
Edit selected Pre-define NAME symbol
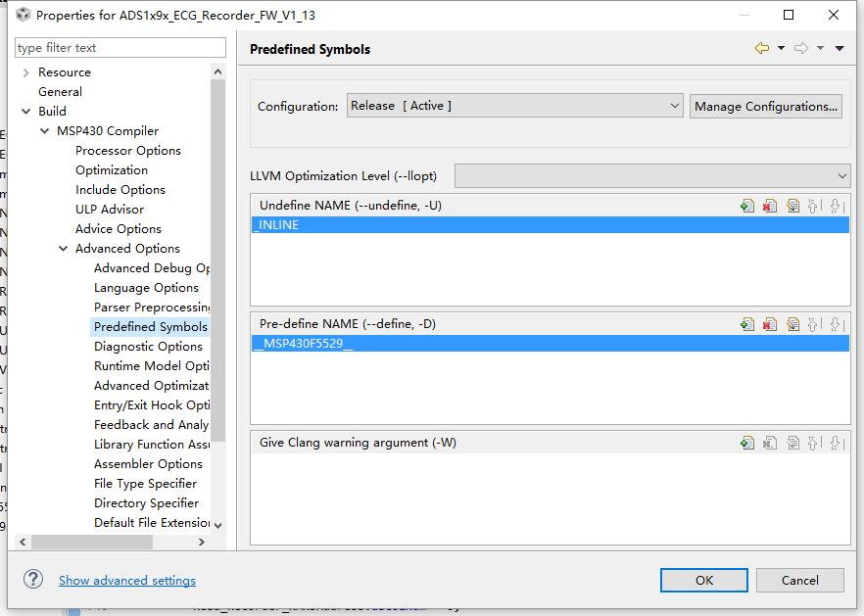(x=792, y=324)
